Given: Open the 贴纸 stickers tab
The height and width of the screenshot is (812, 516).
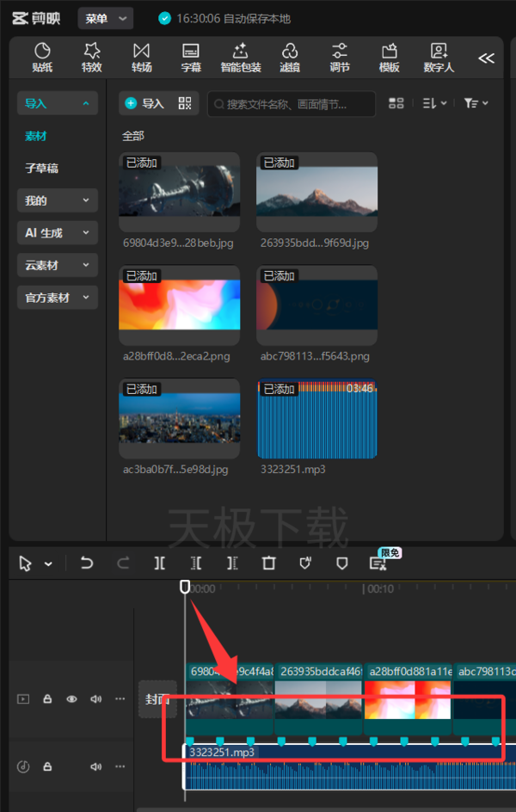Looking at the screenshot, I should tap(42, 58).
